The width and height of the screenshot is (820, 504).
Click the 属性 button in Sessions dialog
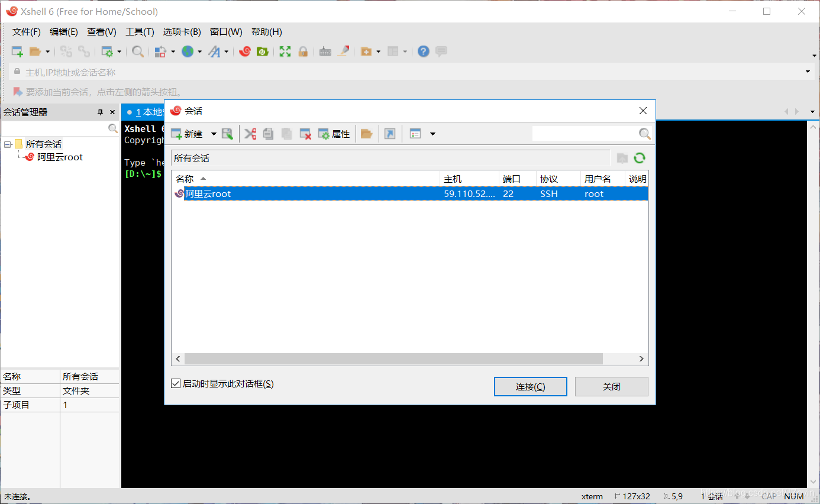(x=334, y=134)
